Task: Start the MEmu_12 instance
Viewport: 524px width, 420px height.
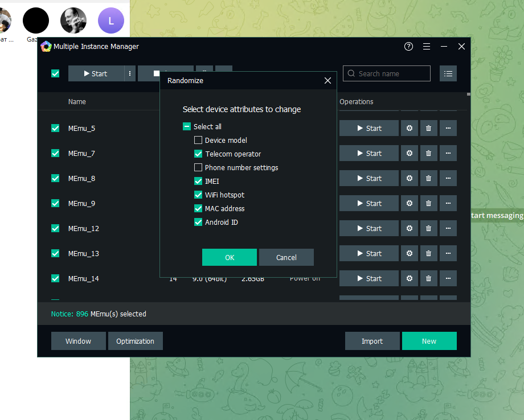Action: click(x=369, y=228)
